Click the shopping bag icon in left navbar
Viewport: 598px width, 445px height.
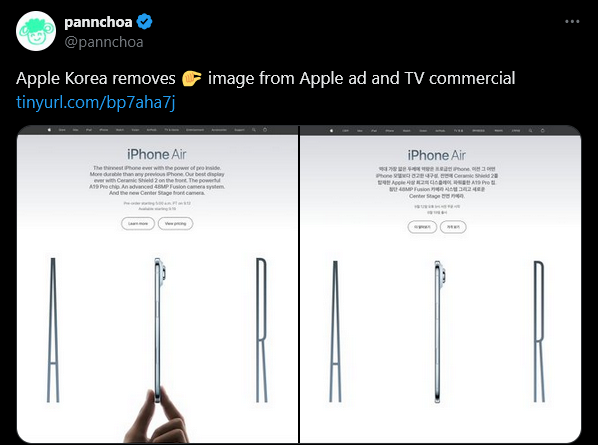pyautogui.click(x=265, y=130)
